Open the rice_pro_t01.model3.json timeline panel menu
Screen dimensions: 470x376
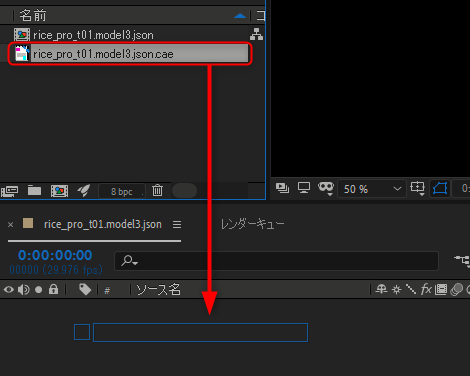coord(177,225)
